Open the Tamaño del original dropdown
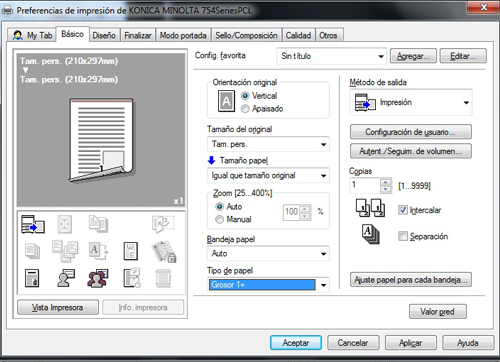The height and width of the screenshot is (362, 500). point(268,144)
